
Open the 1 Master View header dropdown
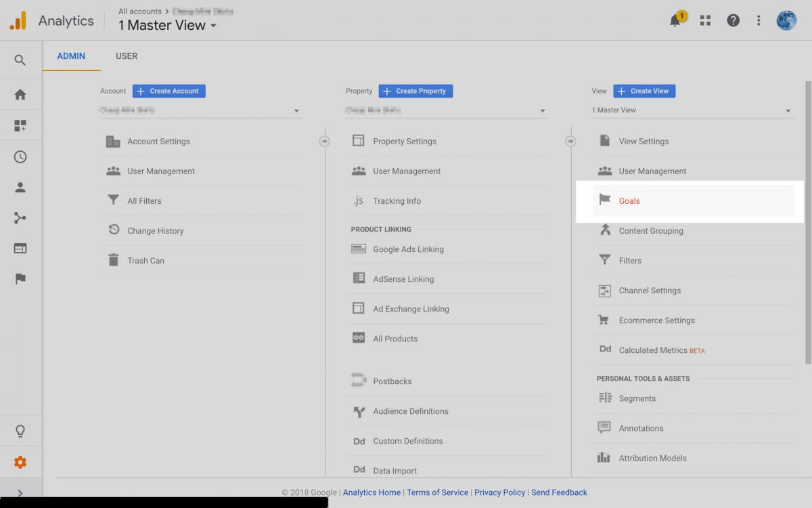pos(167,25)
